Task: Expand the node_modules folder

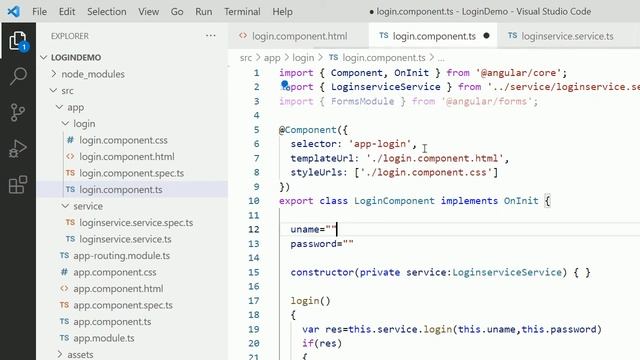Action: pos(93,74)
